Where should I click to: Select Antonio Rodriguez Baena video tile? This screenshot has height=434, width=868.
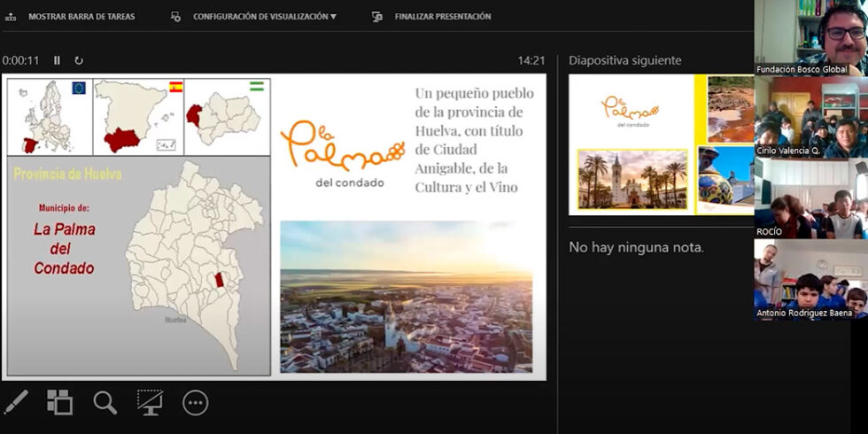point(810,279)
